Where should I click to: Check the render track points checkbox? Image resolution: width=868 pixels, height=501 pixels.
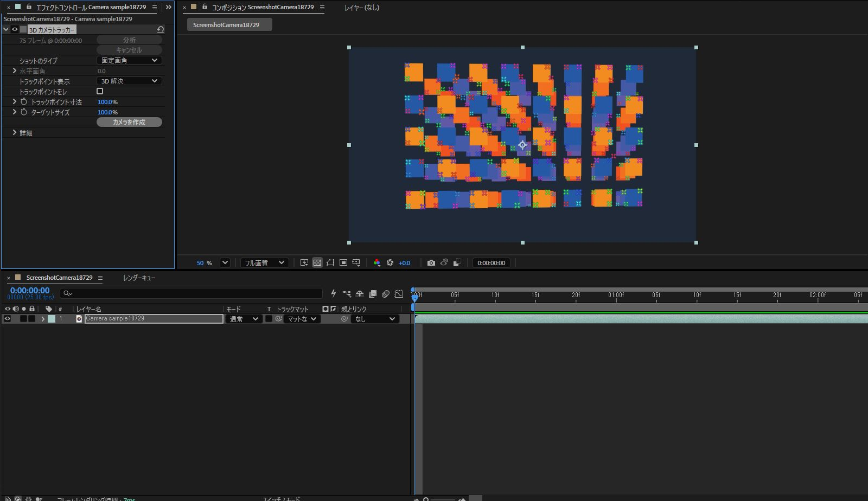[100, 91]
